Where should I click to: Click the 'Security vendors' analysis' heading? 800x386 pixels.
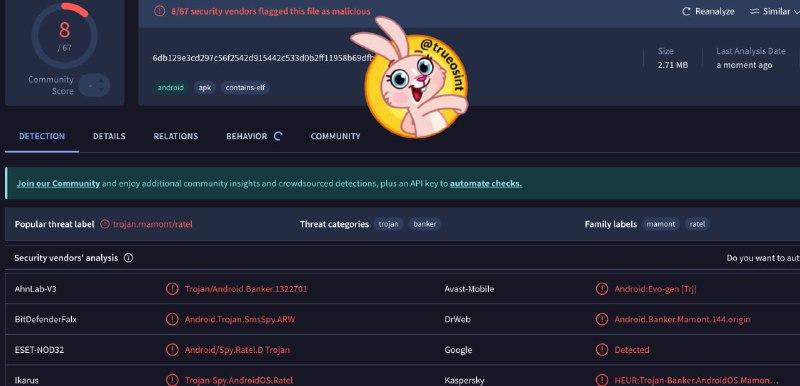click(66, 258)
